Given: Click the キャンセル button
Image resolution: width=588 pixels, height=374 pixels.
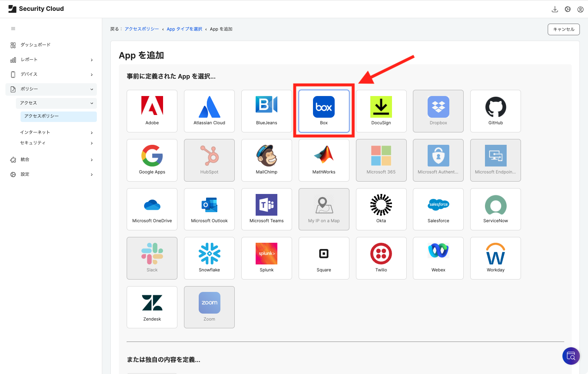Looking at the screenshot, I should pyautogui.click(x=564, y=29).
